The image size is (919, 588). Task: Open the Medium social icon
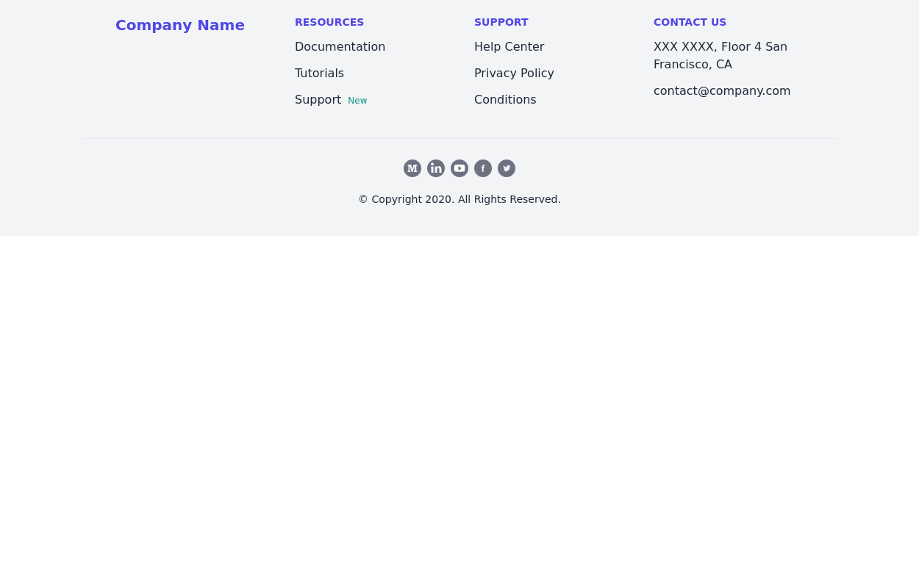pos(412,168)
